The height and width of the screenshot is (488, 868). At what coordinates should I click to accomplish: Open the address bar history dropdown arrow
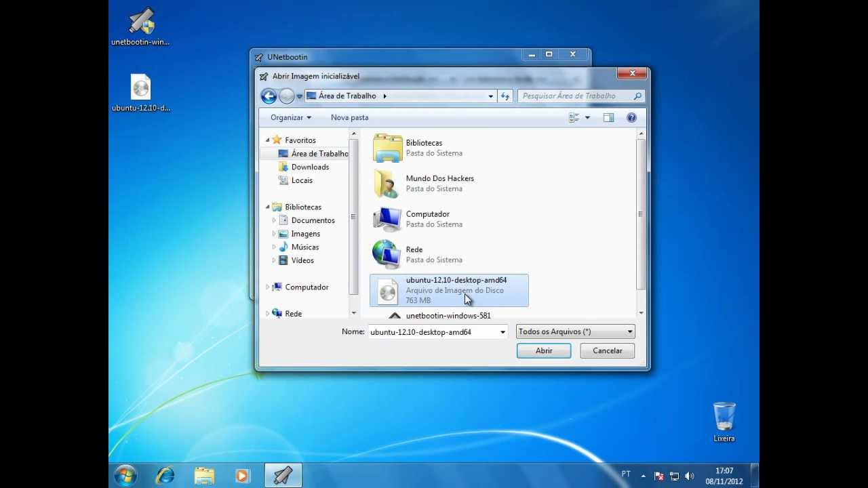coord(490,96)
